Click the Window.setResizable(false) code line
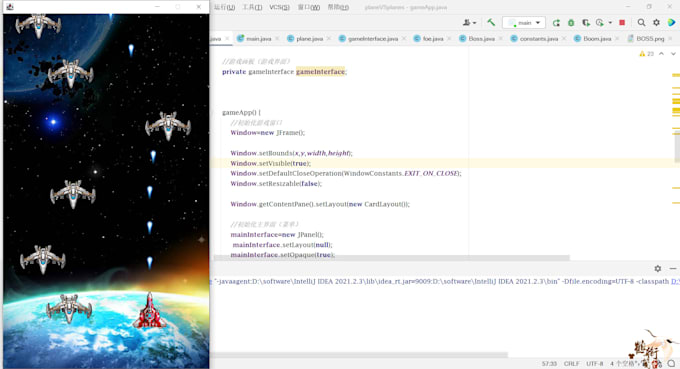This screenshot has height=369, width=680. pyautogui.click(x=276, y=184)
